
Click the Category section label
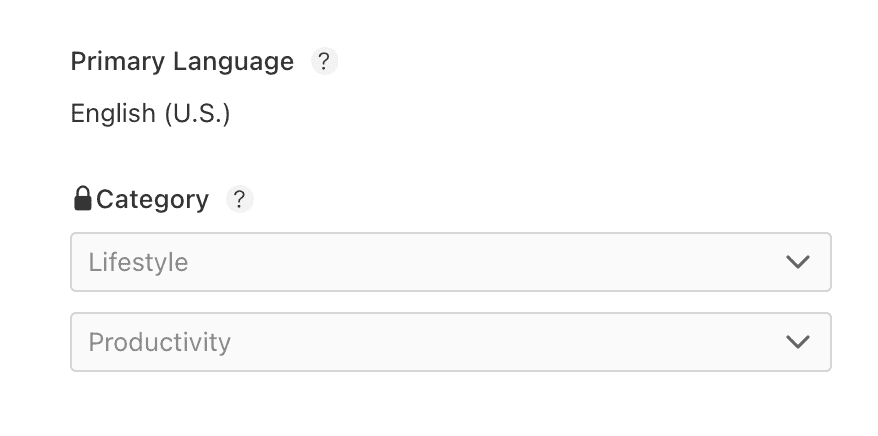click(152, 200)
